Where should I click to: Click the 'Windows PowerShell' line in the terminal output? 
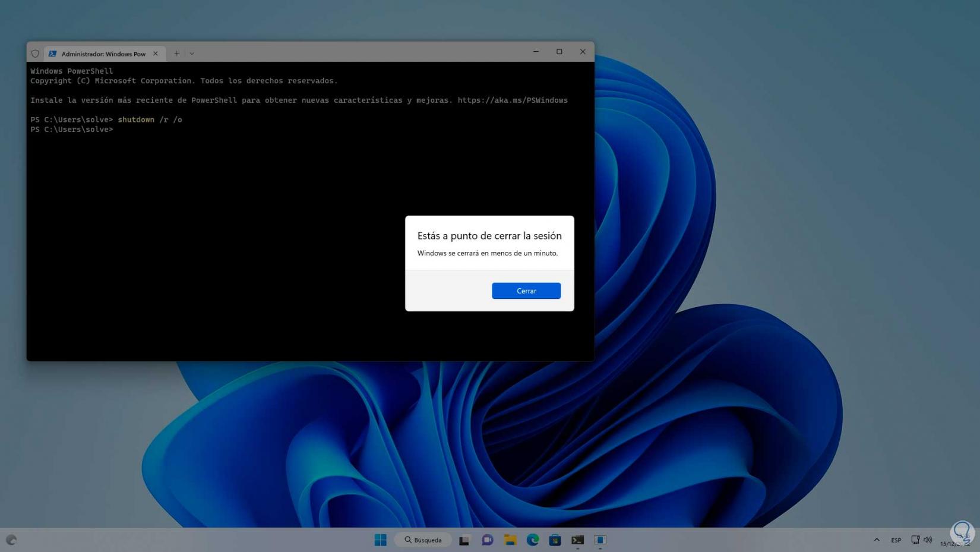72,71
